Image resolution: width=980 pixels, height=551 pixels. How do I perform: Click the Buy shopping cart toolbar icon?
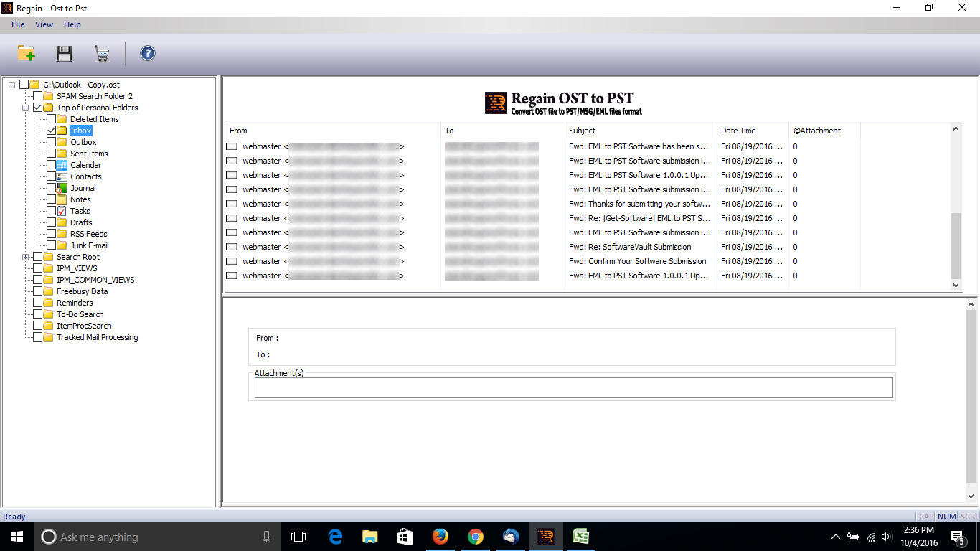pyautogui.click(x=102, y=54)
